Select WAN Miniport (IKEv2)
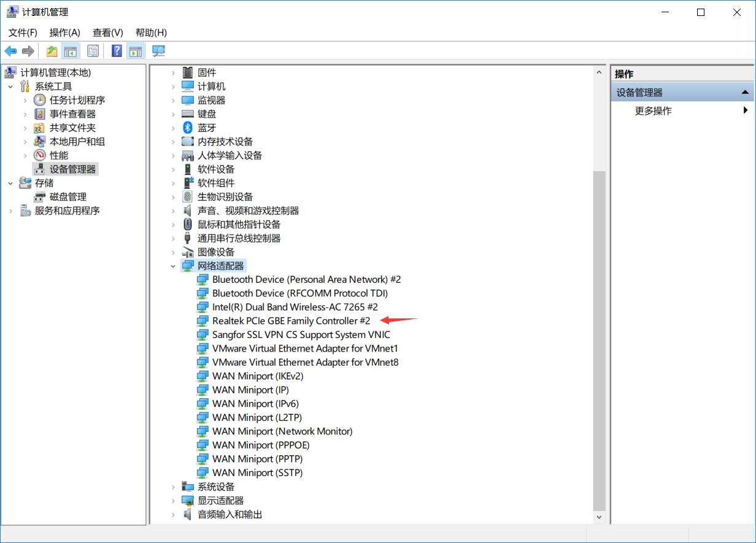Image resolution: width=756 pixels, height=543 pixels. coord(258,376)
